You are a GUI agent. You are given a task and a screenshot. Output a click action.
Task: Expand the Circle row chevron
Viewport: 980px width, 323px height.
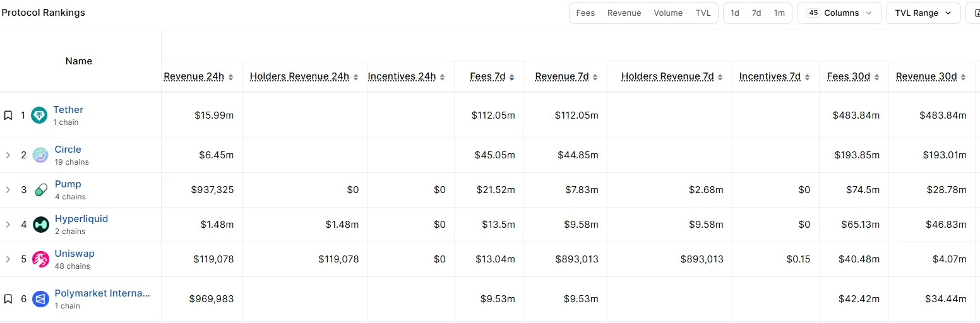(x=8, y=155)
